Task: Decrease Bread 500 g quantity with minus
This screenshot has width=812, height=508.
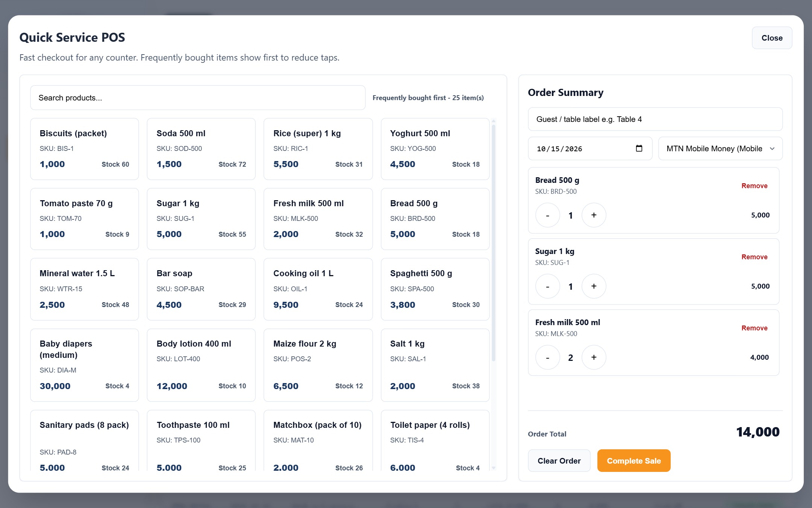Action: point(547,215)
